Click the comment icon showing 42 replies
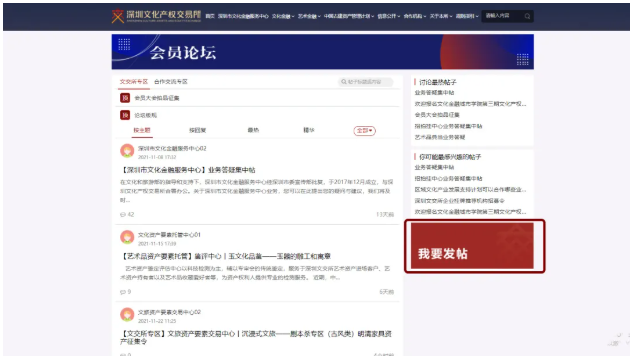The image size is (633, 360). point(123,214)
